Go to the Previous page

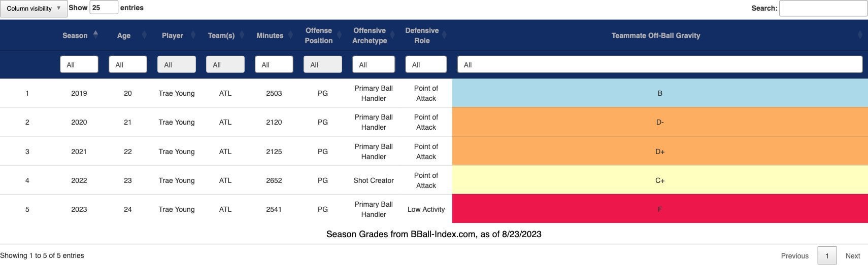click(794, 256)
